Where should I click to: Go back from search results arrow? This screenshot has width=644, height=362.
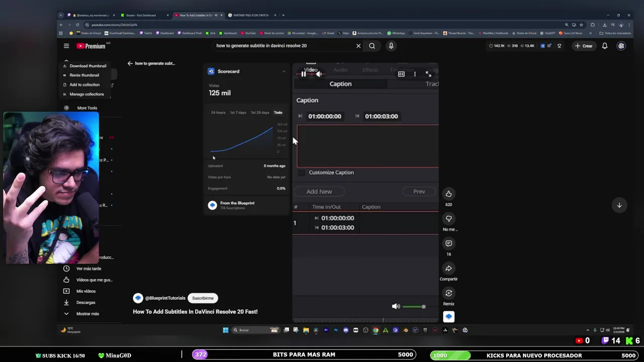[130, 63]
